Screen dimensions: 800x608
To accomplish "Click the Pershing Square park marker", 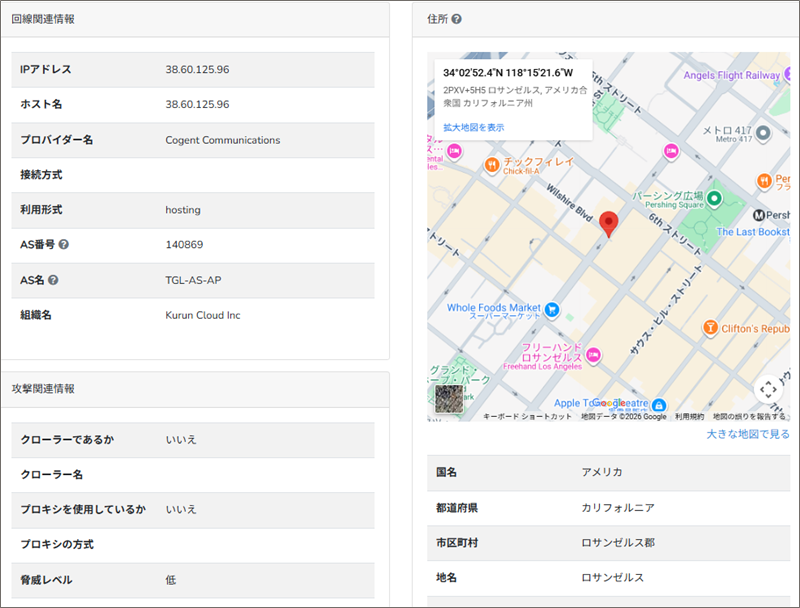I will [x=714, y=199].
